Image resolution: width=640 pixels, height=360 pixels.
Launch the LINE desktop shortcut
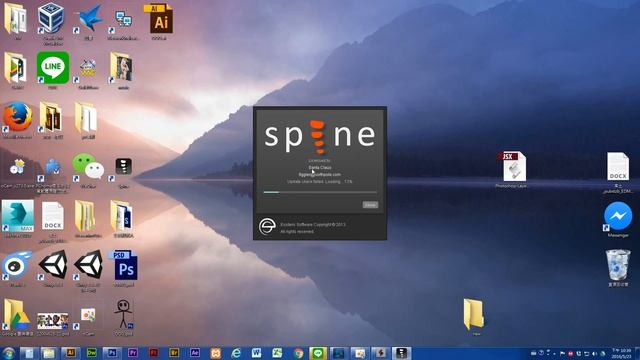coord(53,68)
